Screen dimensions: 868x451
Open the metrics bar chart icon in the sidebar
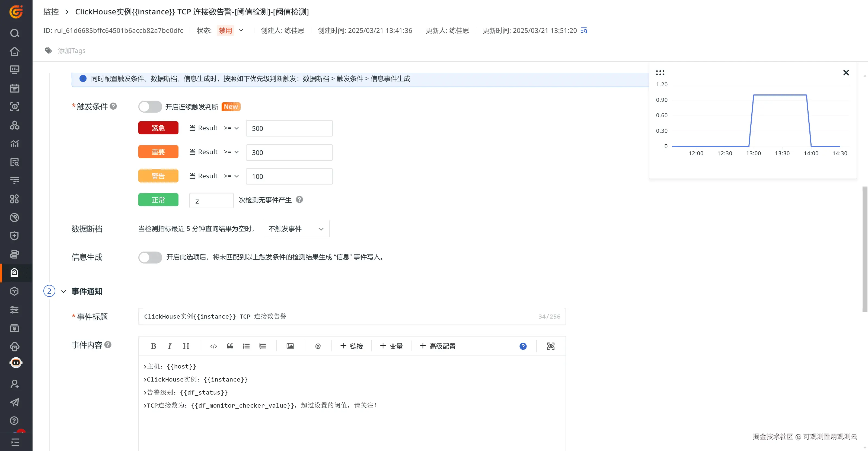tap(14, 144)
